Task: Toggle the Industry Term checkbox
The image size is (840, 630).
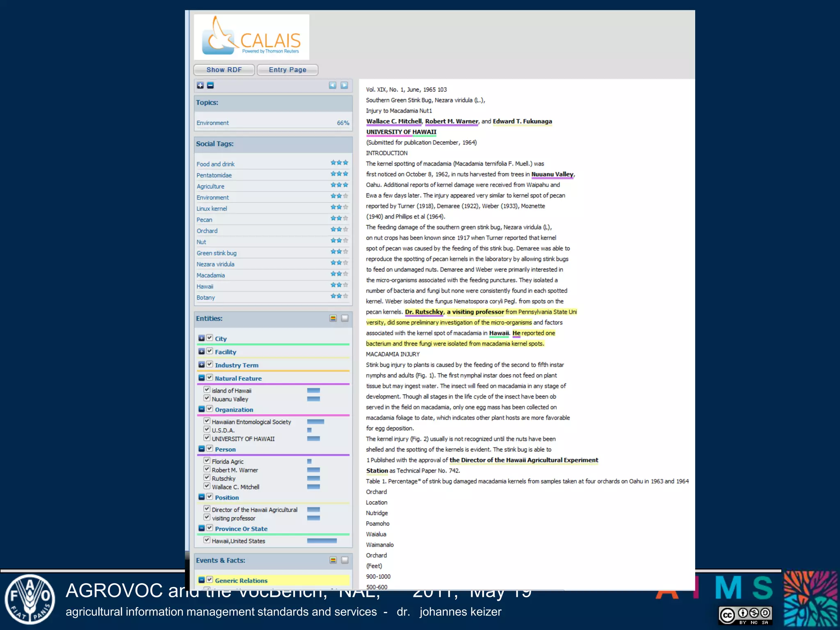Action: click(x=210, y=364)
